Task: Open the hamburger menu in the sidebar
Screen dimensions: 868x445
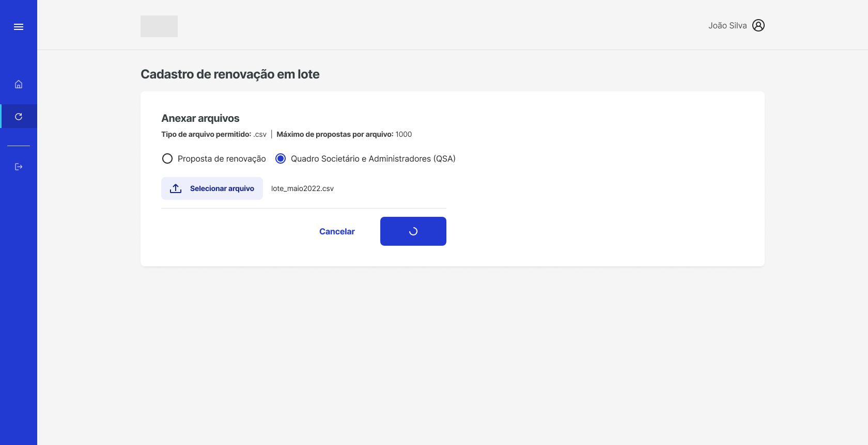Action: click(x=19, y=27)
